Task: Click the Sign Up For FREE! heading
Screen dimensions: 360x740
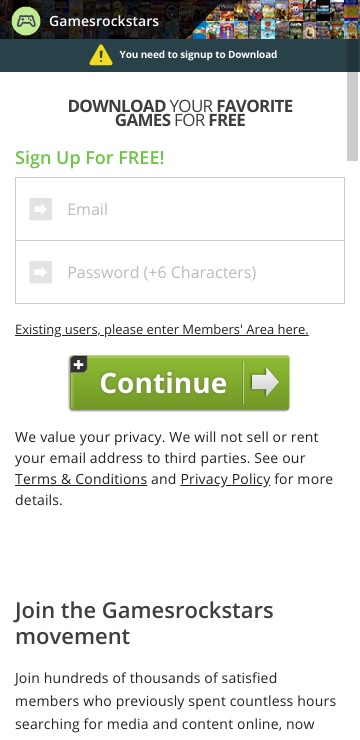Action: pyautogui.click(x=90, y=158)
